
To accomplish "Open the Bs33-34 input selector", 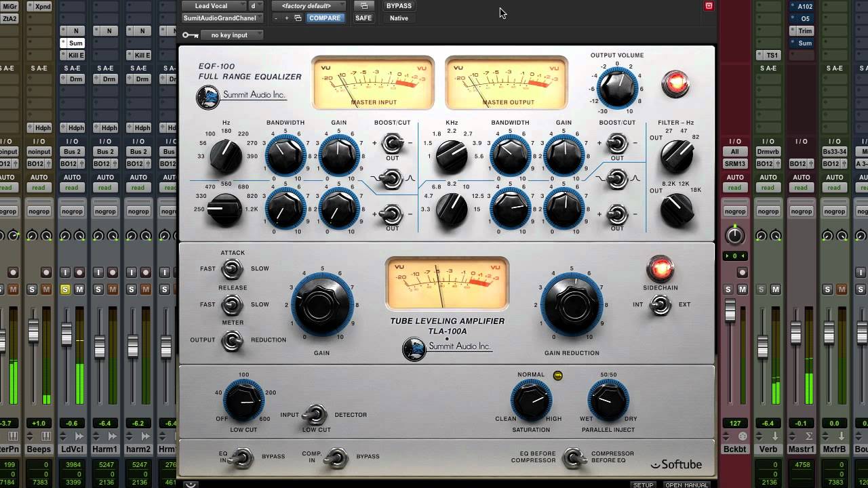I will (834, 152).
